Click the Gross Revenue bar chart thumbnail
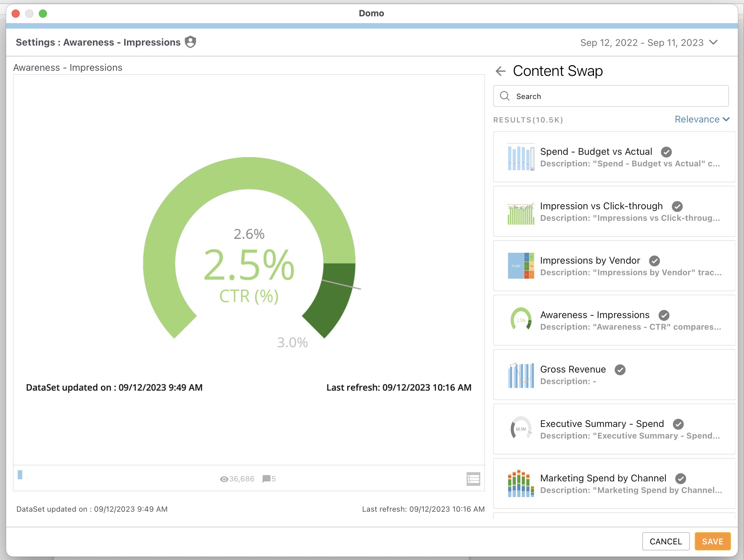The image size is (744, 560). coord(521,375)
